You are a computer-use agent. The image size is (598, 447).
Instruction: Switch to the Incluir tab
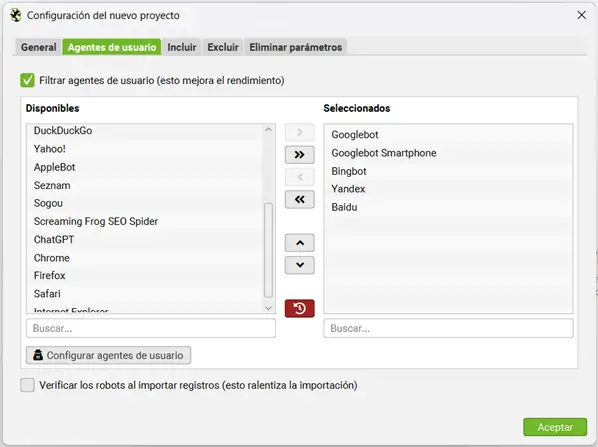(x=182, y=47)
